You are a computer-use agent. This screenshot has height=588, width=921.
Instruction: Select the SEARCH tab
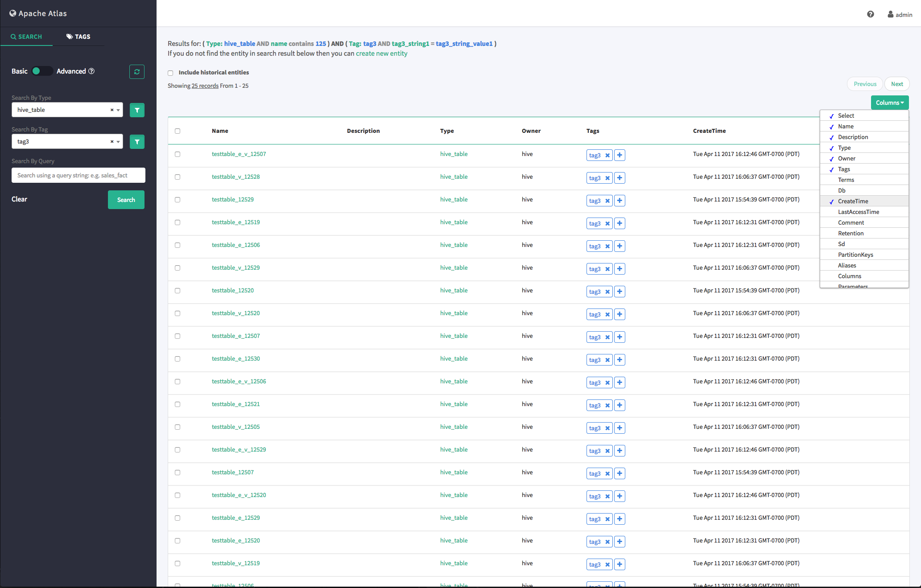tap(26, 36)
